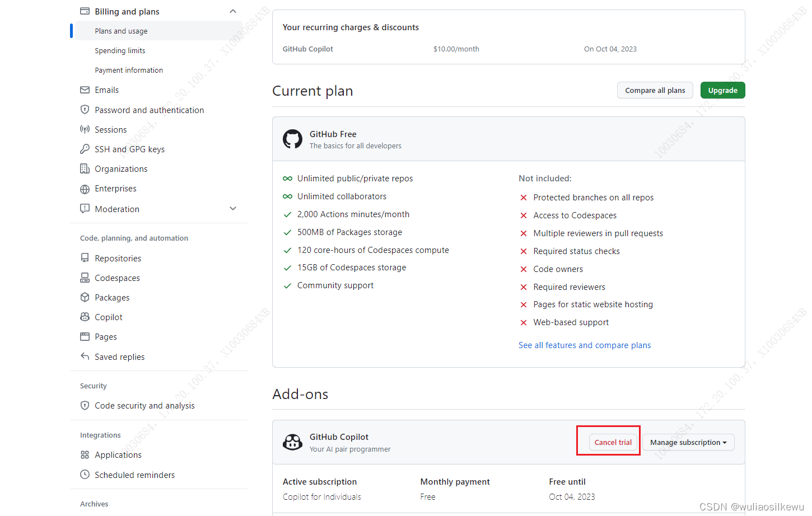Open the Manage subscription dropdown
812x516 pixels.
point(688,442)
